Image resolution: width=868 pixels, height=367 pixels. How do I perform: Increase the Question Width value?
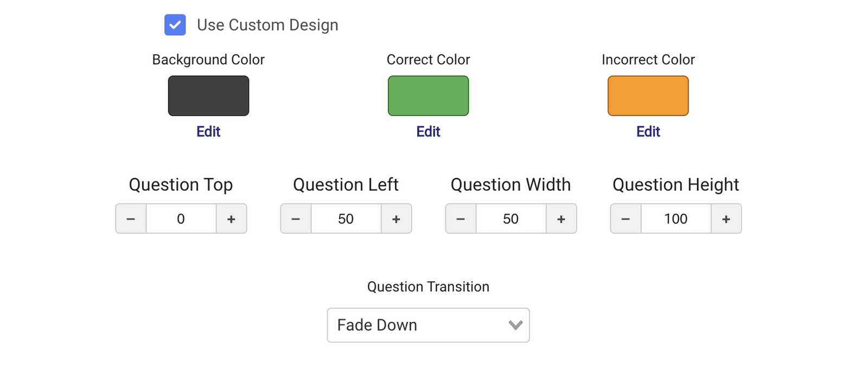click(x=561, y=219)
